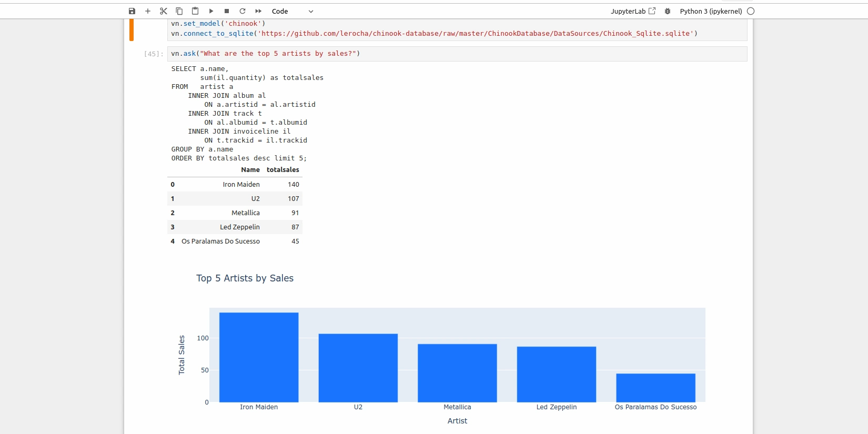Click the Iron Maiden bar in chart

[x=259, y=358]
